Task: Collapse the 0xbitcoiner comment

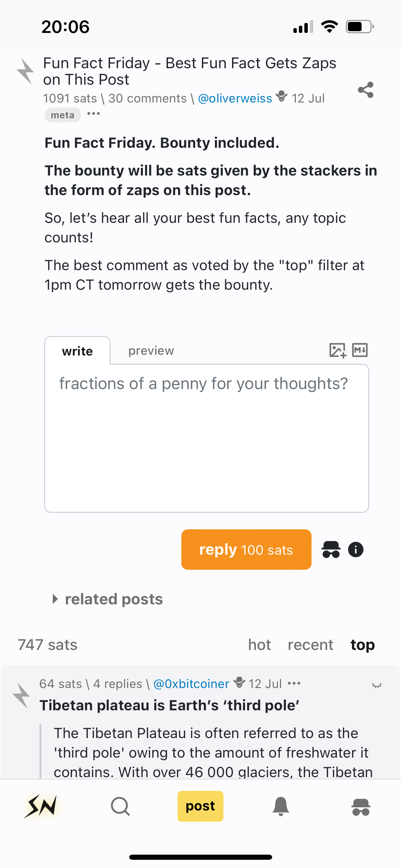Action: [x=377, y=685]
